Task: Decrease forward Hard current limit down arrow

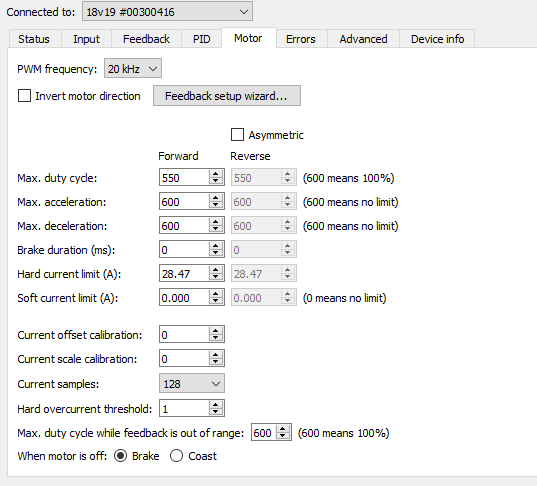Action: pos(215,277)
